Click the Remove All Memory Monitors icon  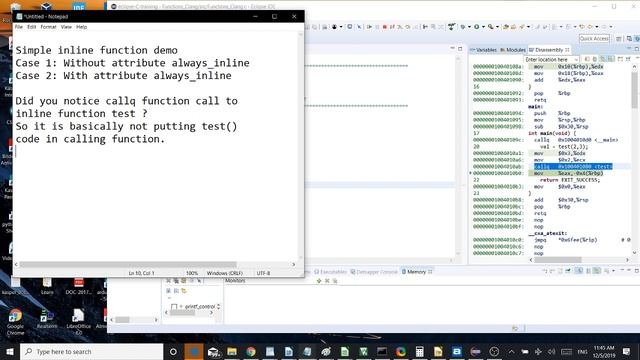pyautogui.click(x=335, y=281)
